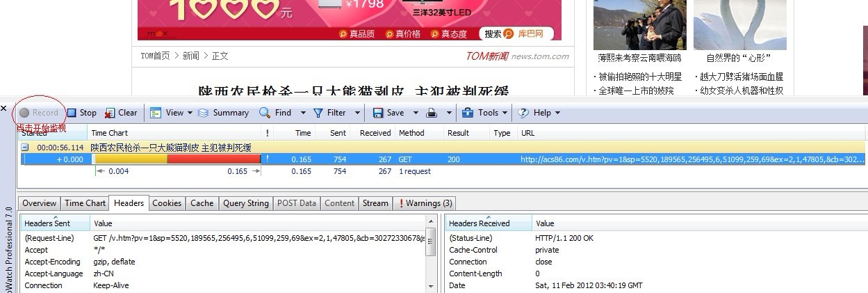Select the acs86.com request URL
This screenshot has width=868, height=293.
coord(693,159)
